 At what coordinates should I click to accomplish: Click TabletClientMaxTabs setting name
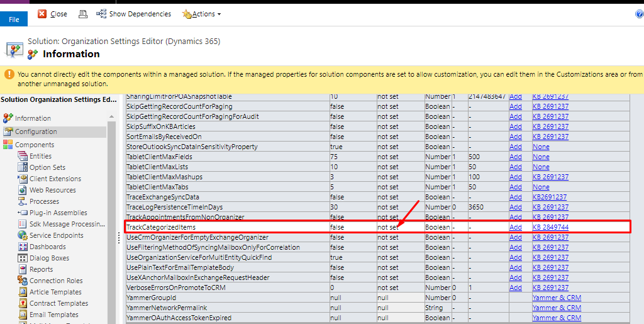[x=157, y=187]
